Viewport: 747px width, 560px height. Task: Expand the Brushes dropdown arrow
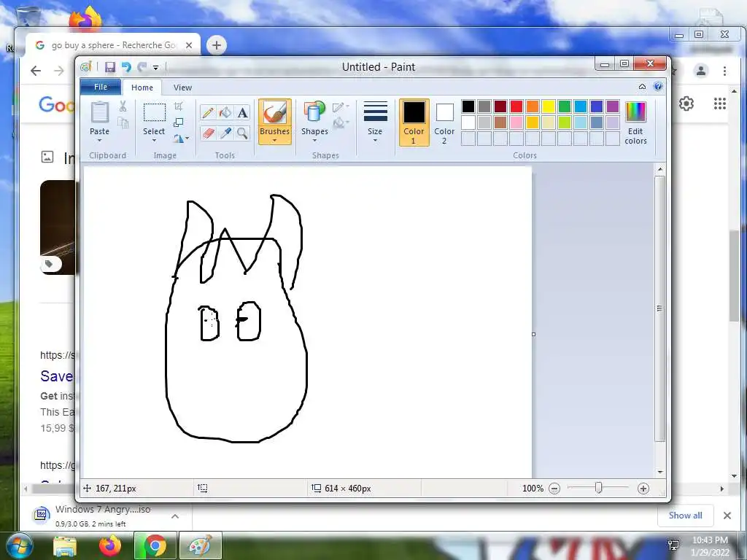click(274, 141)
